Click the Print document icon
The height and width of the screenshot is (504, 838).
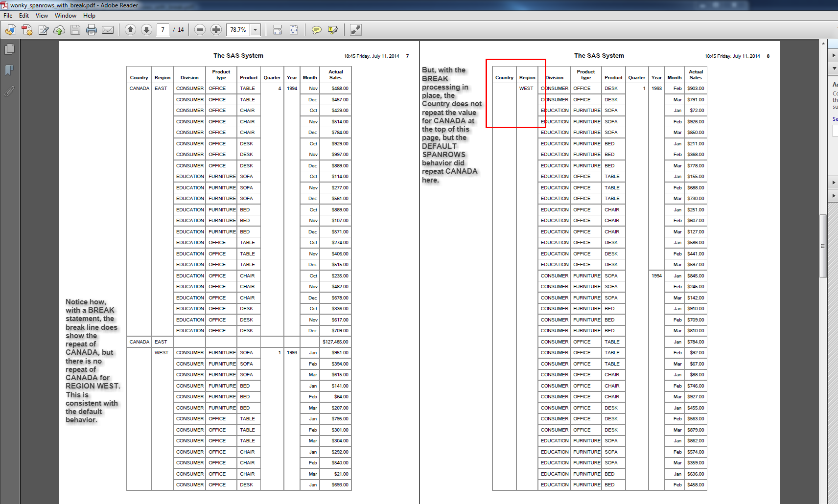pyautogui.click(x=92, y=30)
